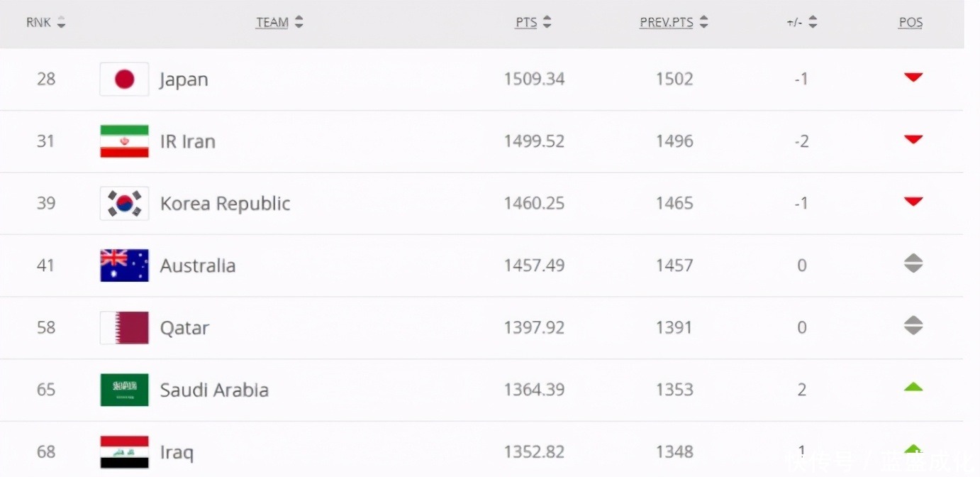Sort by TEAM column sort arrows
980x477 pixels.
[299, 23]
